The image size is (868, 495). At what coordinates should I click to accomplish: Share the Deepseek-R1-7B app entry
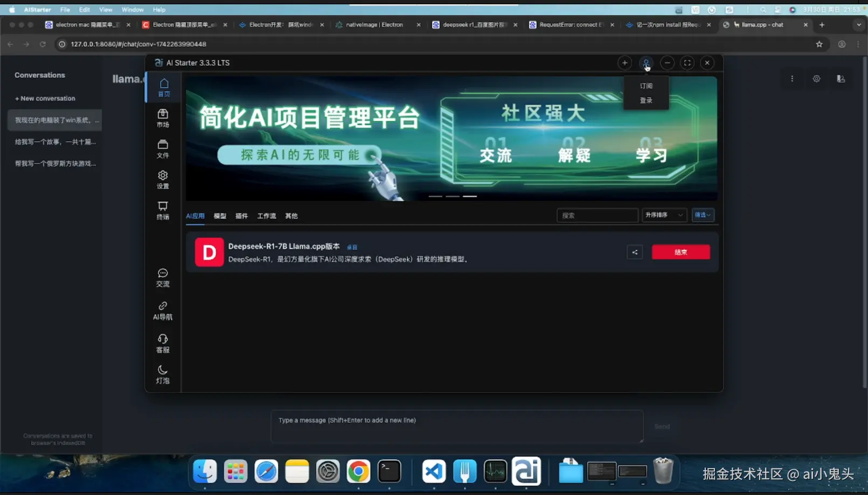pyautogui.click(x=635, y=252)
